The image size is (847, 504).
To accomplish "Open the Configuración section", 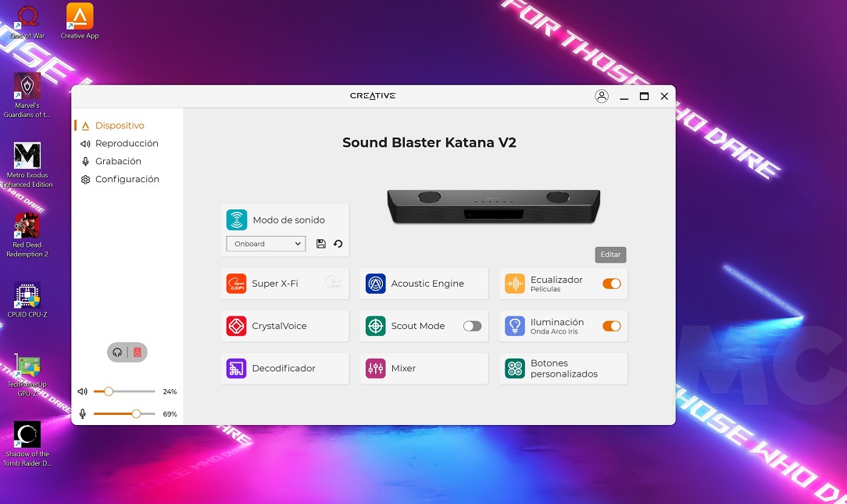I will click(x=127, y=180).
